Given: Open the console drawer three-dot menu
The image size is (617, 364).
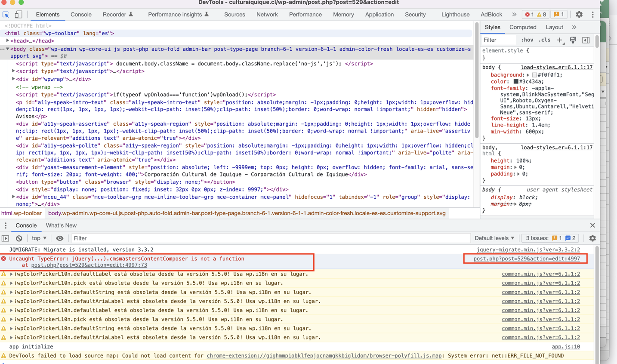Looking at the screenshot, I should (6, 225).
